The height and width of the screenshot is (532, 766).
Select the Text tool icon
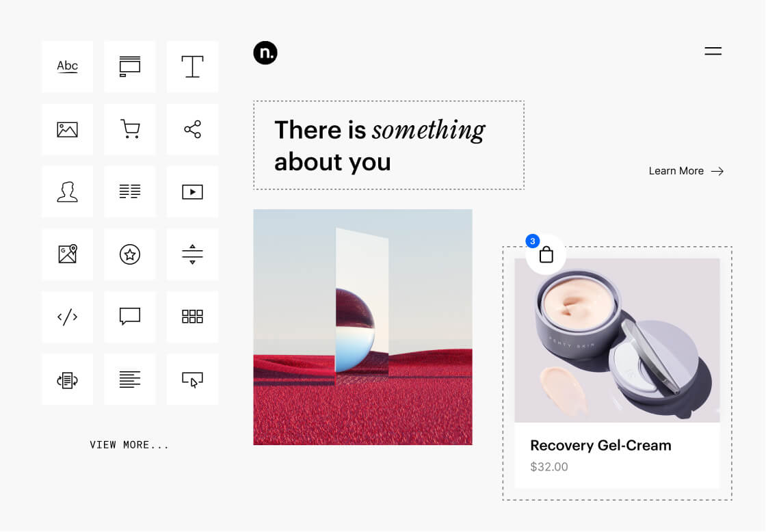(192, 66)
